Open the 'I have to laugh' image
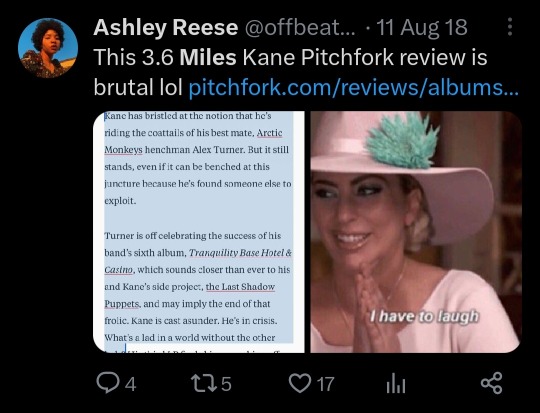540x413 pixels. tap(416, 232)
